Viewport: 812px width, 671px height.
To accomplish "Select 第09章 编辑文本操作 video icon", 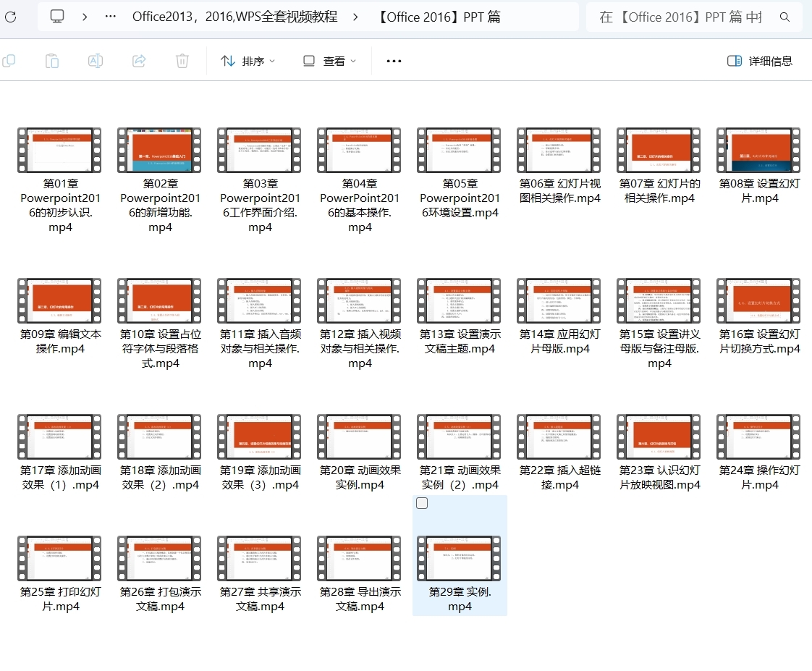I will (x=59, y=301).
